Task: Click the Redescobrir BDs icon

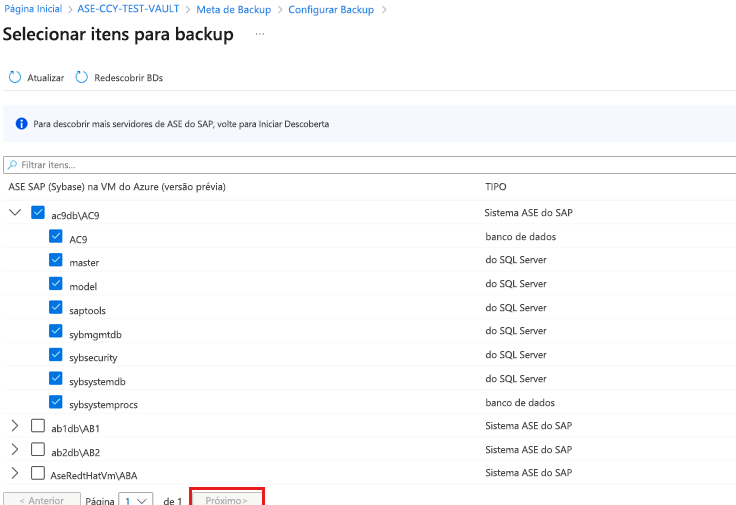Action: [x=82, y=77]
